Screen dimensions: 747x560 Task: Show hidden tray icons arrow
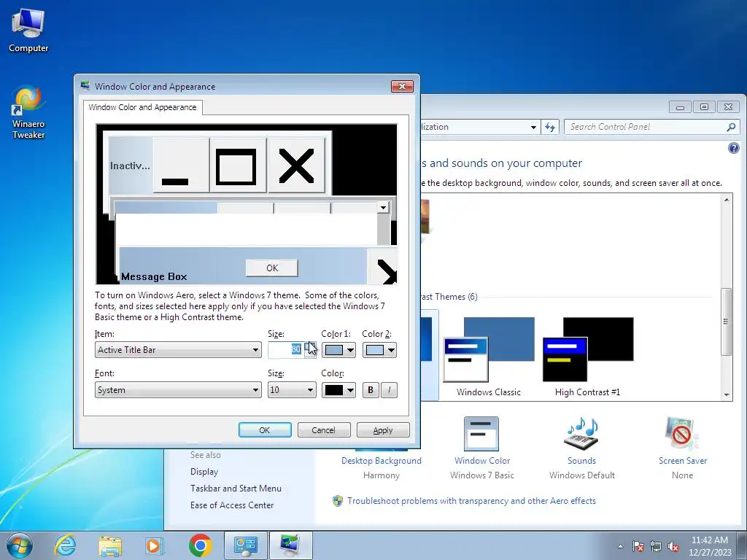[x=620, y=547]
